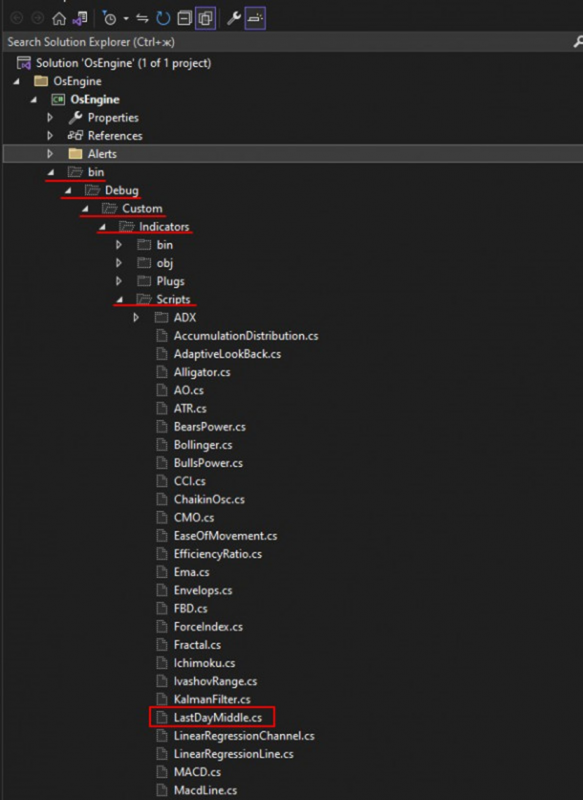Open the pending changes filter dropdown arrow
The width and height of the screenshot is (583, 800).
click(125, 19)
